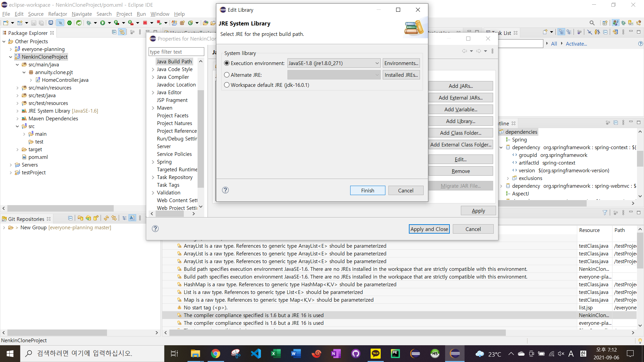Click the help icon in Edit Library dialog
Viewport: 644px width, 362px height.
[x=225, y=190]
